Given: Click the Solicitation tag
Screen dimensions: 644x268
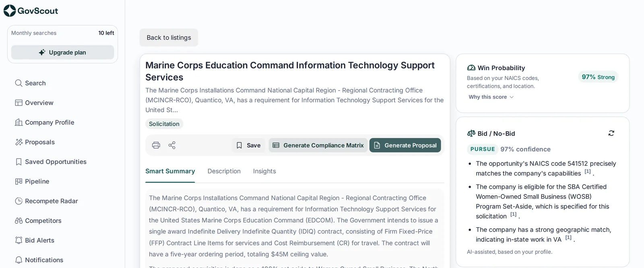Looking at the screenshot, I should pos(164,124).
